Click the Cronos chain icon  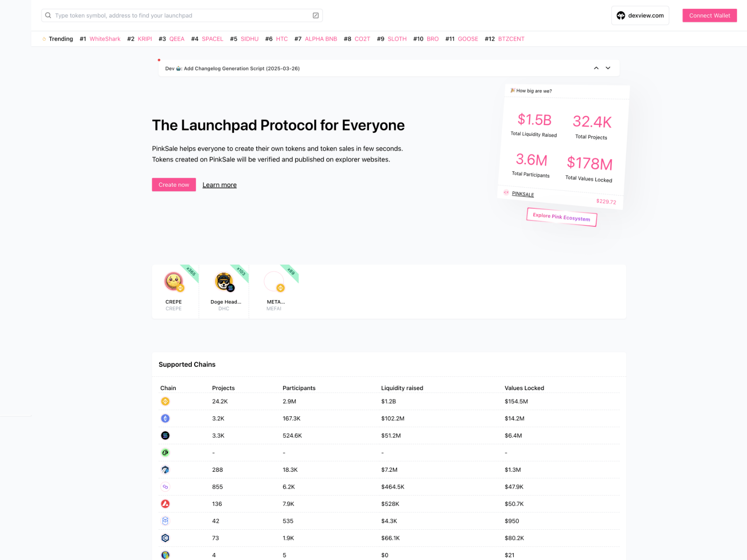(165, 538)
